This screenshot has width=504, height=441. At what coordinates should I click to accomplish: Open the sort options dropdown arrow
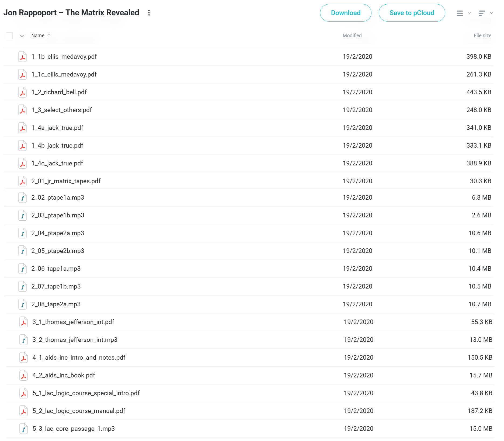click(x=491, y=13)
